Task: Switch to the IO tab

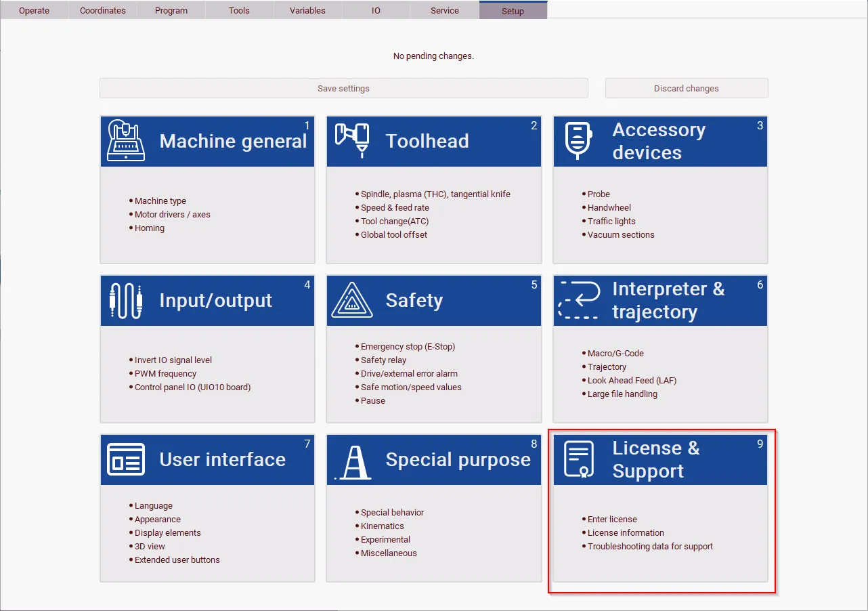Action: tap(376, 10)
